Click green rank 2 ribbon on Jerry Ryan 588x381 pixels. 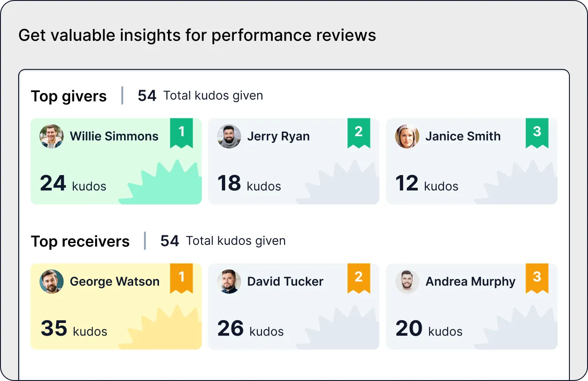click(359, 133)
